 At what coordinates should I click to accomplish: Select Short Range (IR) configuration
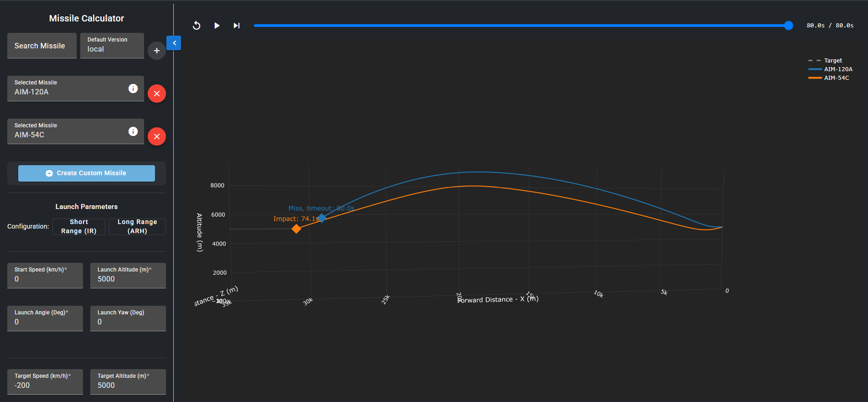tap(79, 226)
